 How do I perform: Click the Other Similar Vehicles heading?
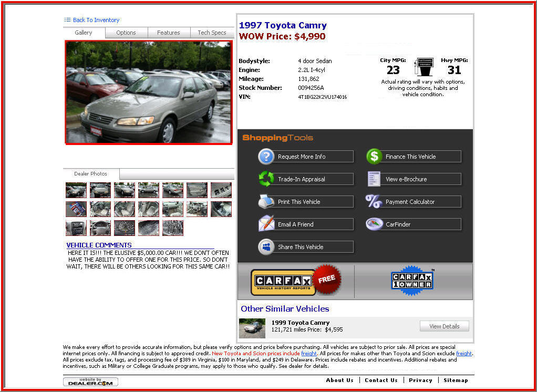click(x=285, y=309)
